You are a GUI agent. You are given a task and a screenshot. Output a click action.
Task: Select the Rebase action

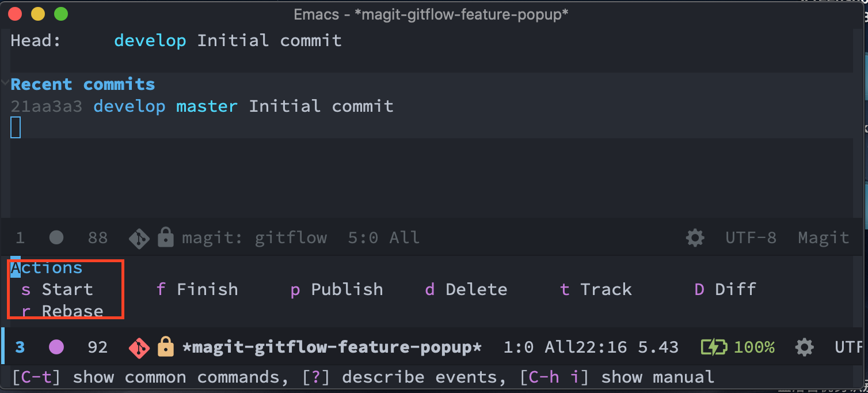click(x=62, y=311)
